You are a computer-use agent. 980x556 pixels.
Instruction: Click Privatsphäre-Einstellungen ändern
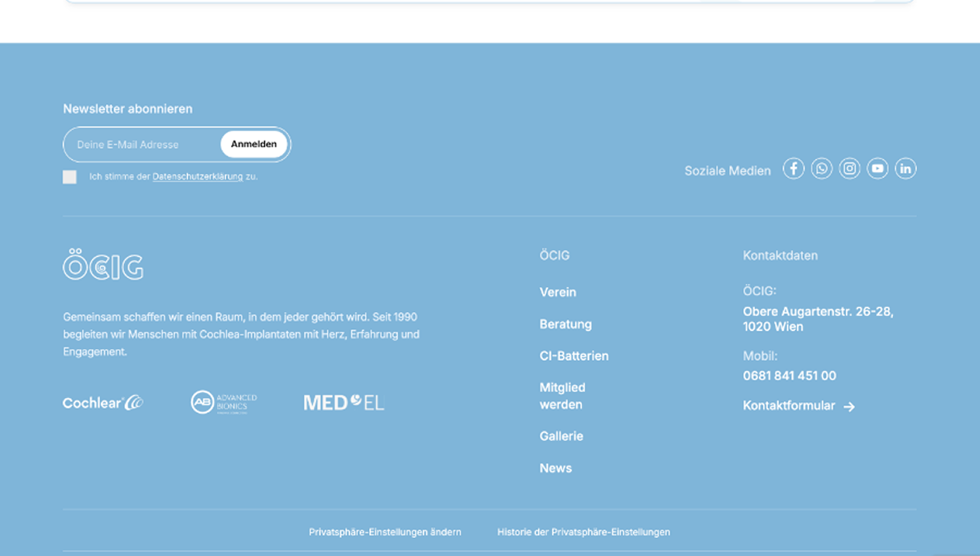[385, 532]
